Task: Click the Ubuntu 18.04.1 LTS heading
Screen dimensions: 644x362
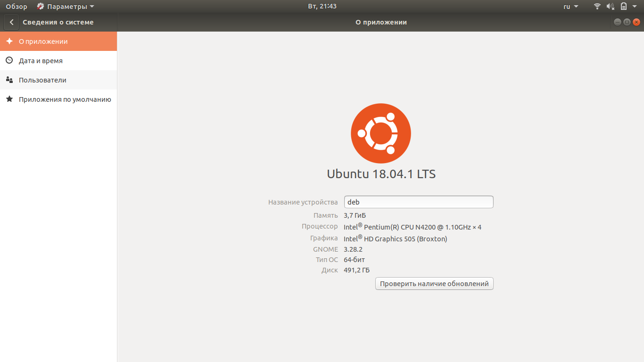Action: (x=381, y=174)
